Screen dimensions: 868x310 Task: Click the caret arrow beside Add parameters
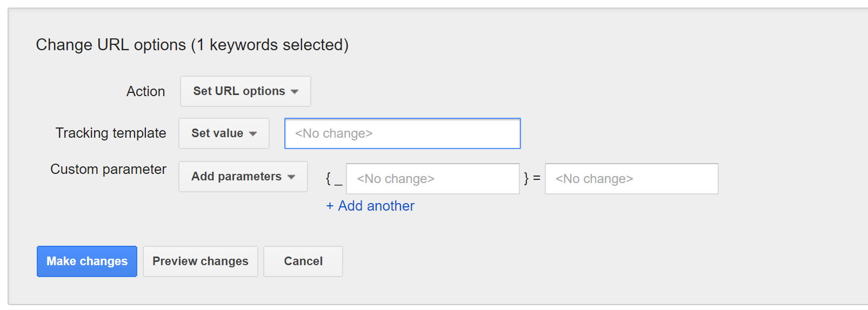click(x=291, y=177)
